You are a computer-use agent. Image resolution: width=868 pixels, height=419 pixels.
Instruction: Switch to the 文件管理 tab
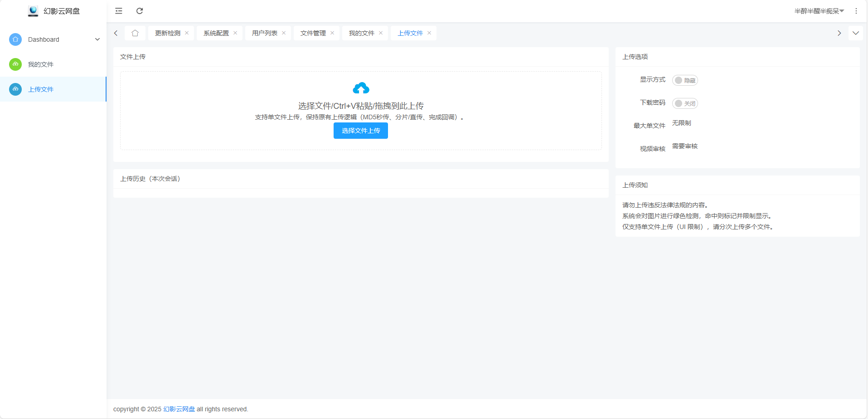click(x=313, y=33)
